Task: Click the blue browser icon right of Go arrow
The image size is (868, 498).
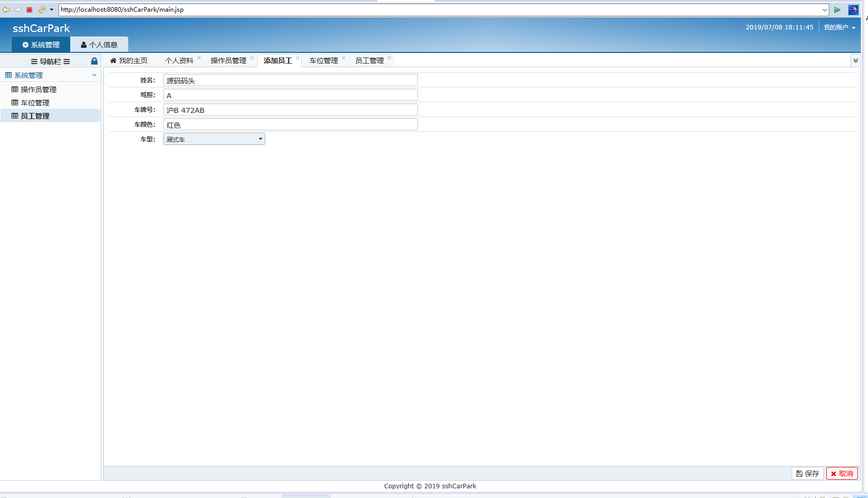Action: coord(853,10)
